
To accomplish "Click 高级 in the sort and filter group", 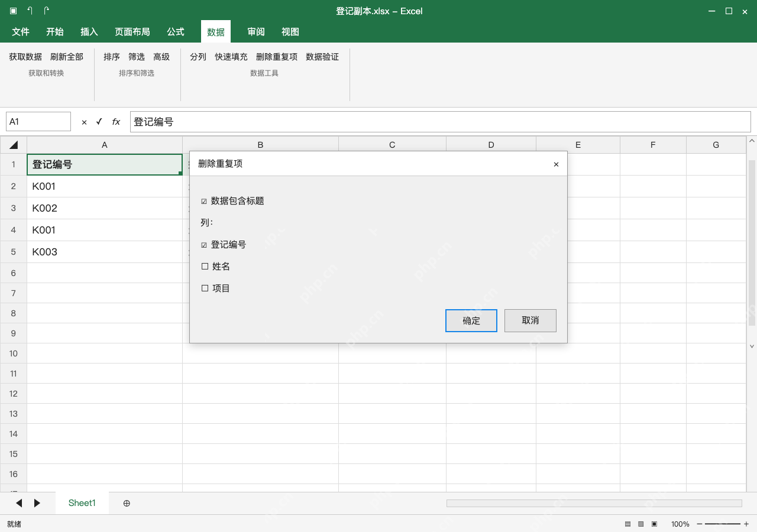I will point(161,57).
